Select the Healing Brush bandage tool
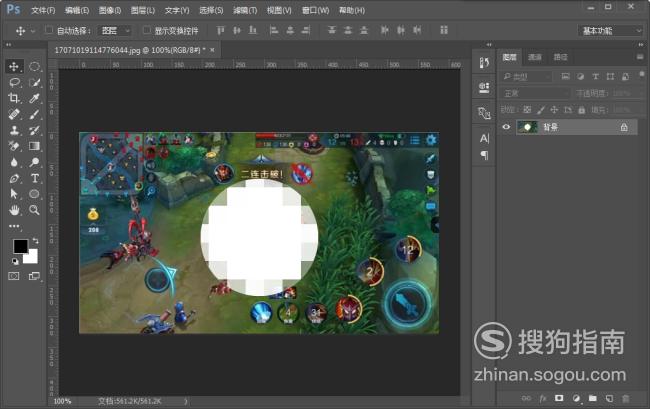650x409 pixels. pyautogui.click(x=14, y=114)
